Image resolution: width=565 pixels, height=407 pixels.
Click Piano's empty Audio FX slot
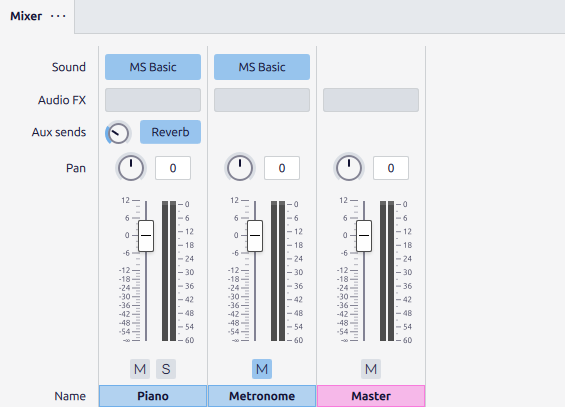pyautogui.click(x=153, y=100)
